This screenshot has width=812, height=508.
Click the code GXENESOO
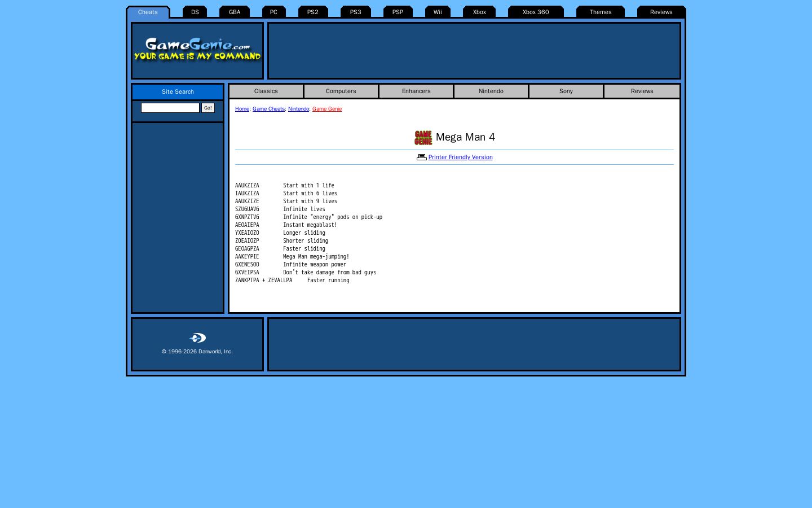pyautogui.click(x=247, y=265)
